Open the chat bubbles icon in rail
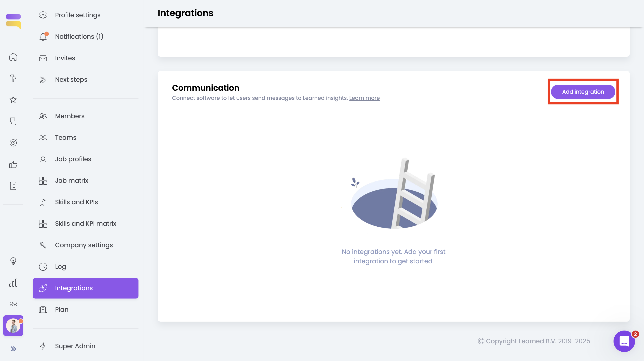The height and width of the screenshot is (361, 644). click(13, 121)
